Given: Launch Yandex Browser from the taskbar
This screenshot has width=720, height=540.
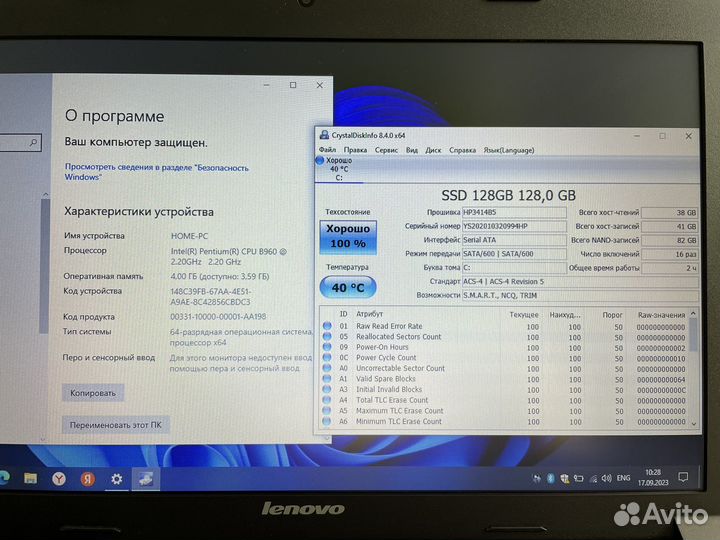Looking at the screenshot, I should click(x=59, y=479).
